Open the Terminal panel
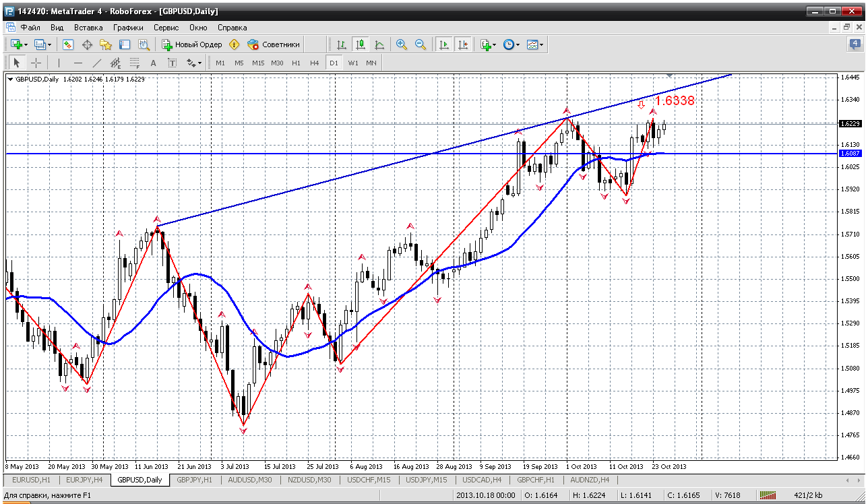 tap(125, 44)
